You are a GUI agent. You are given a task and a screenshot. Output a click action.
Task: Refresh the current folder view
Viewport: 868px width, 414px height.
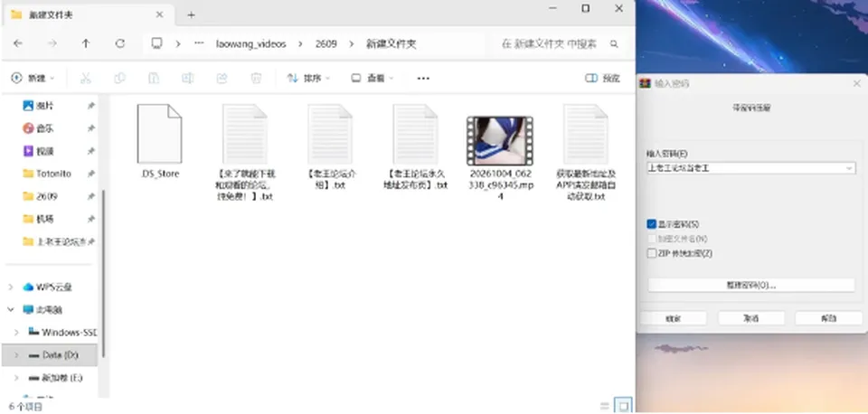(120, 43)
